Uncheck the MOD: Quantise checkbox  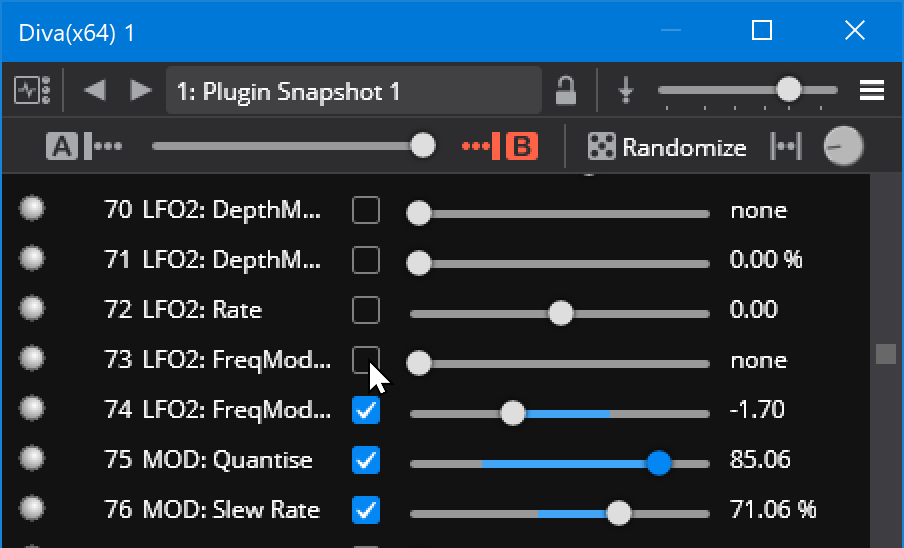click(366, 460)
